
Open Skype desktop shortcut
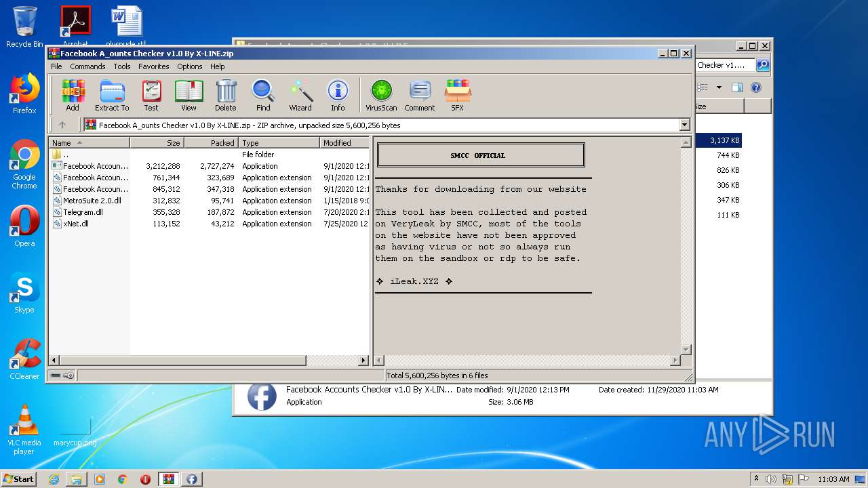coord(24,293)
